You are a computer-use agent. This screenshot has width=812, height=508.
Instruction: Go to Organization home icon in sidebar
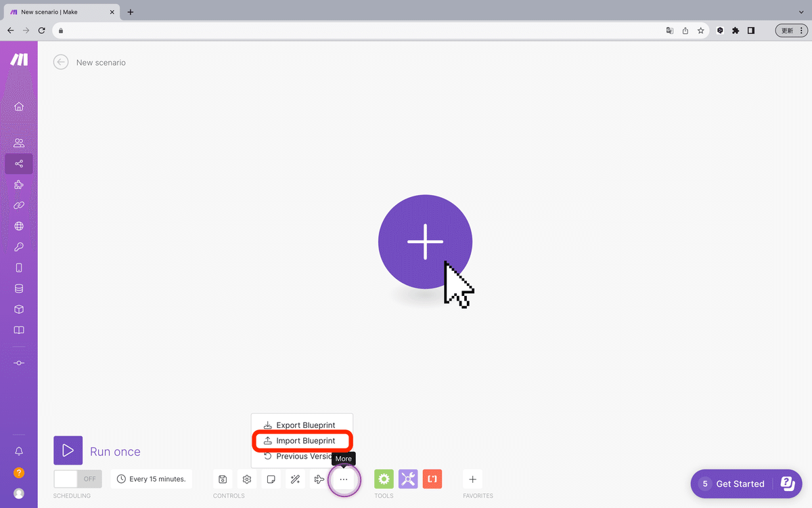click(19, 106)
